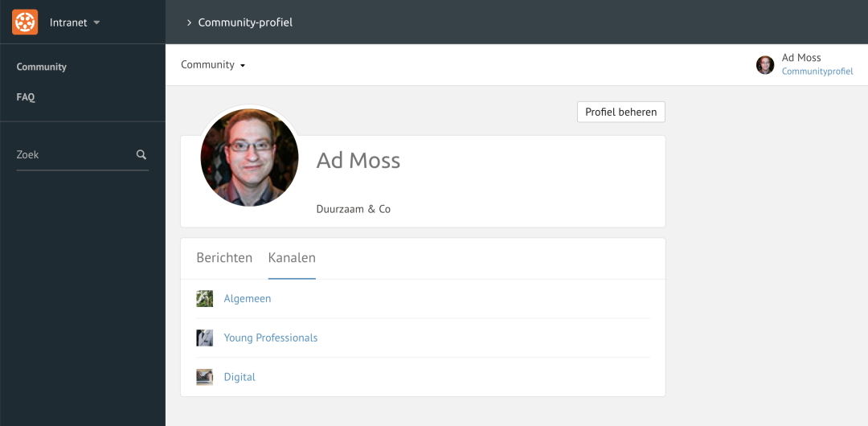Open FAQ in the sidebar
Viewport: 868px width, 426px height.
26,97
